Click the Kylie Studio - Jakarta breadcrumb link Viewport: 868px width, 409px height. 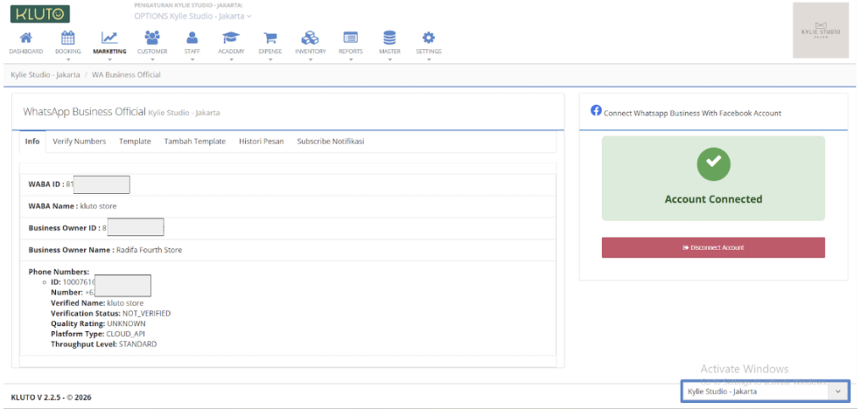46,75
